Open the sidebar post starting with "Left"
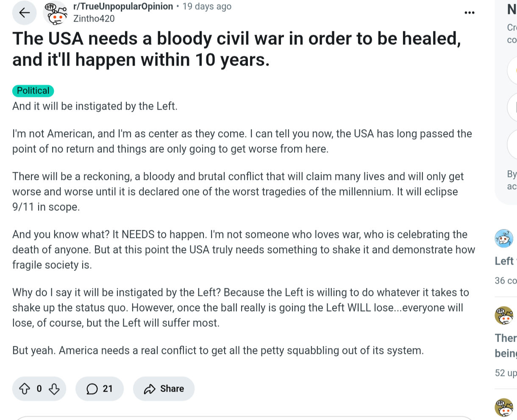 [x=505, y=261]
